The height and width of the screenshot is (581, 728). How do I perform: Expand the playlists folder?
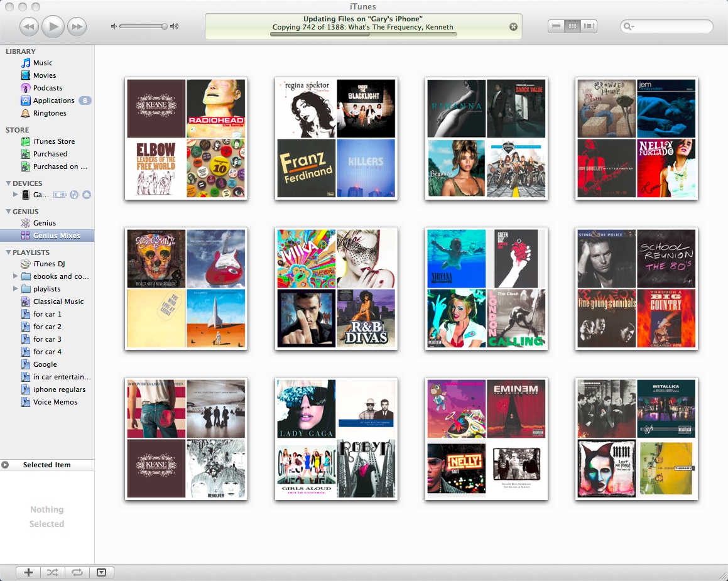15,288
